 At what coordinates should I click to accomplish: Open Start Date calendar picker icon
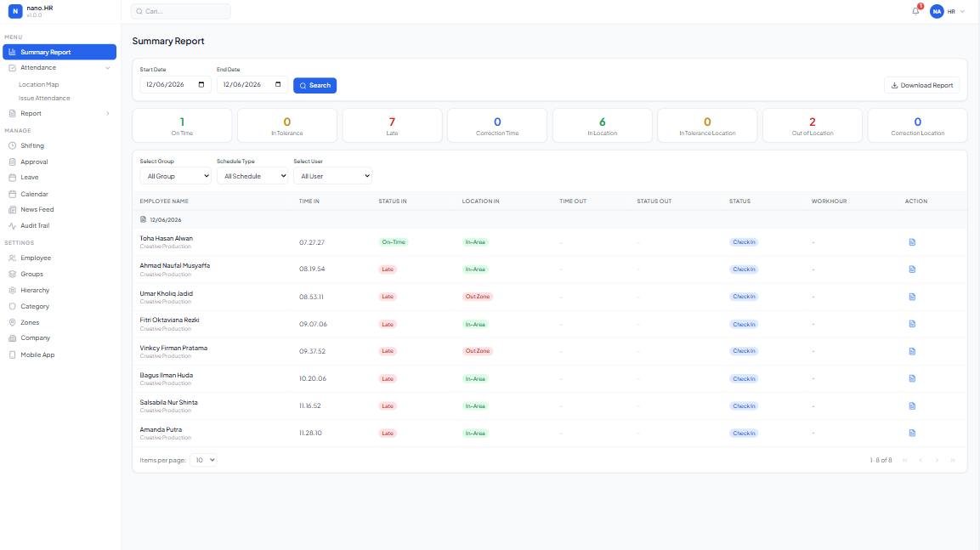[201, 84]
